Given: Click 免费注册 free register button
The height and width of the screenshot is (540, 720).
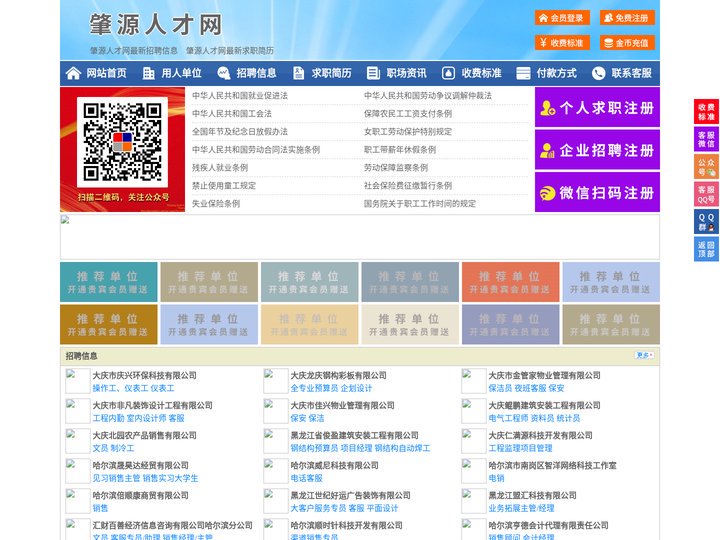Looking at the screenshot, I should pyautogui.click(x=627, y=18).
